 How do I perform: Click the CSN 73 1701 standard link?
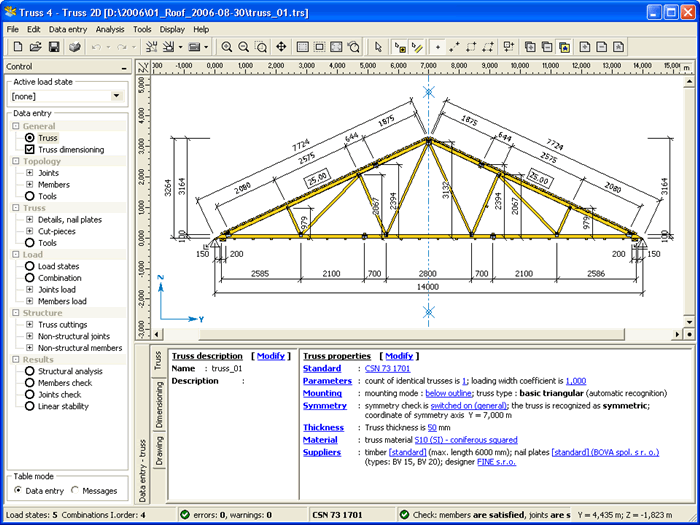coord(385,369)
